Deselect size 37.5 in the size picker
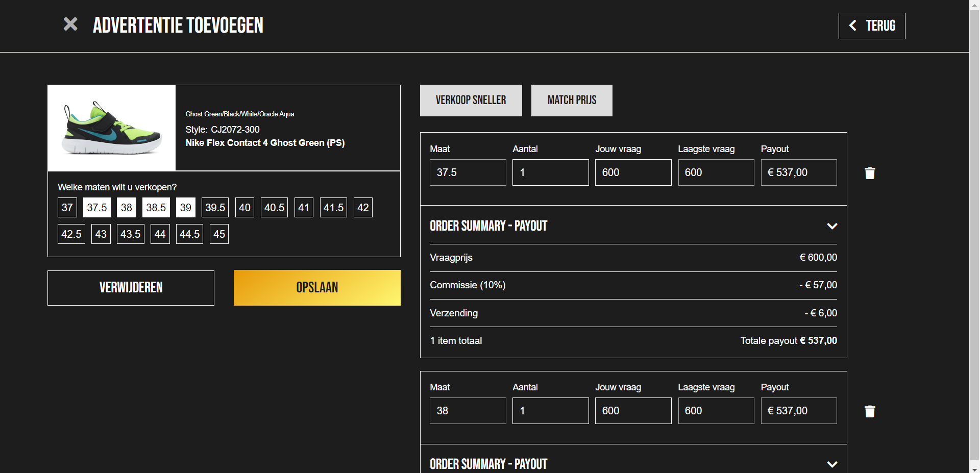This screenshot has height=473, width=980. (96, 208)
